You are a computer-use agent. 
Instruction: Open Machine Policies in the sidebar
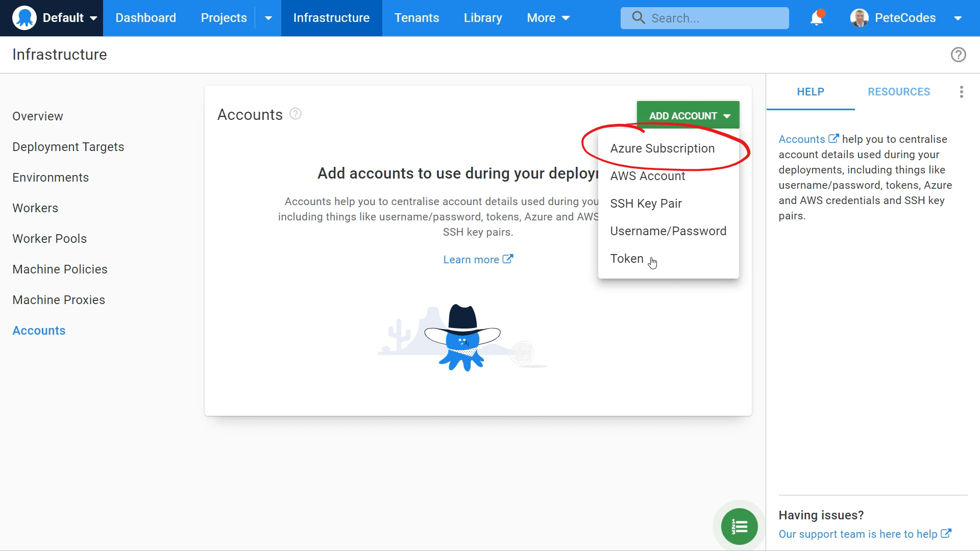(60, 269)
